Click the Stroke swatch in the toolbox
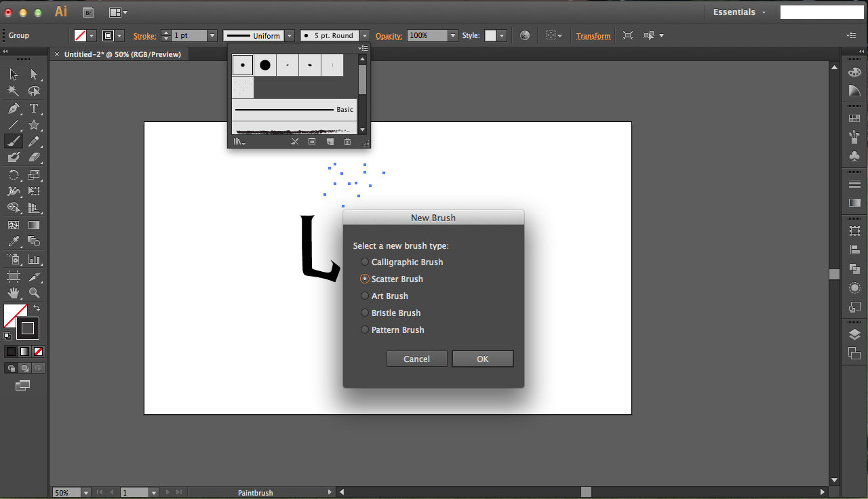Image resolution: width=868 pixels, height=499 pixels. [x=28, y=328]
